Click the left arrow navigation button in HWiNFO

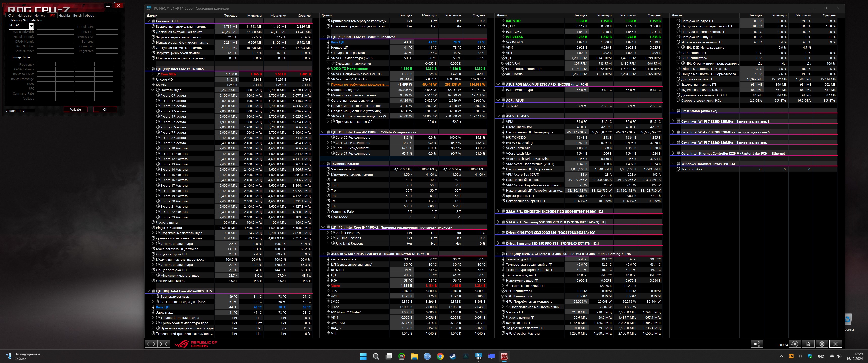click(x=148, y=344)
